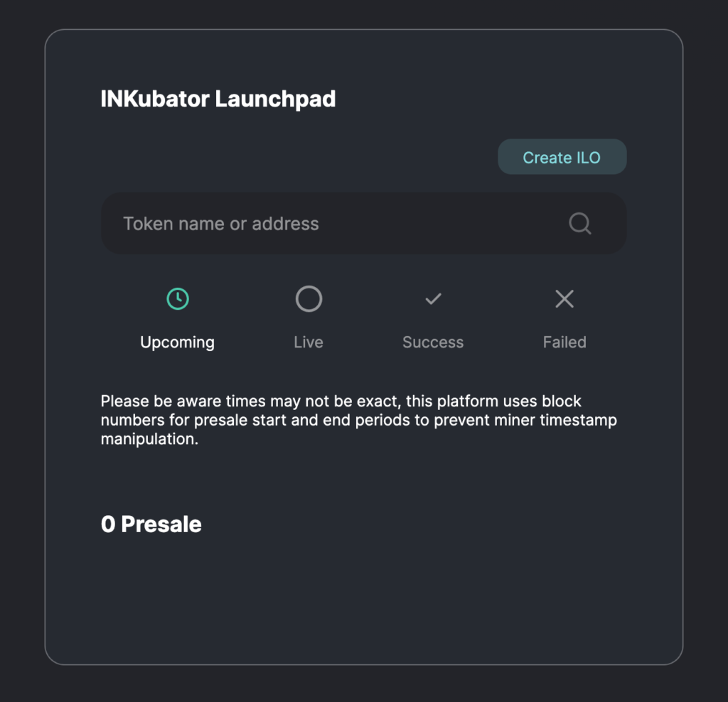Select the checkmark Success icon
Image resolution: width=728 pixels, height=702 pixels.
point(433,299)
